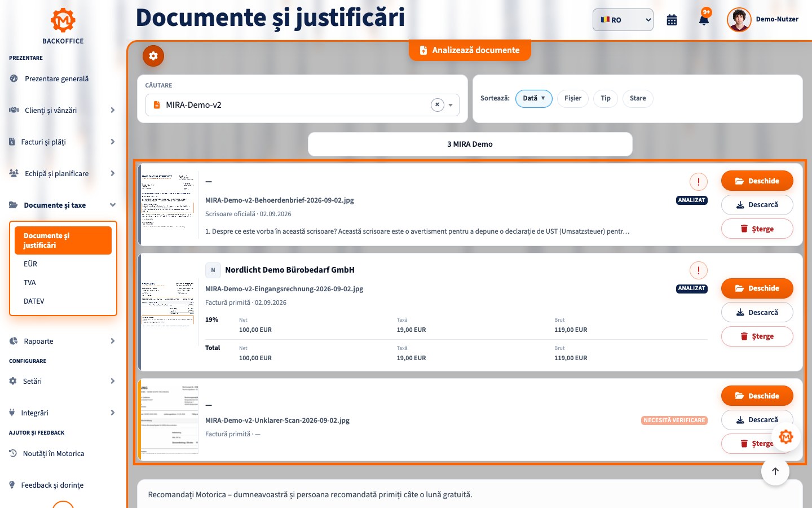Click the Documente și taxe folder icon
Viewport: 812px width, 508px height.
(13, 205)
